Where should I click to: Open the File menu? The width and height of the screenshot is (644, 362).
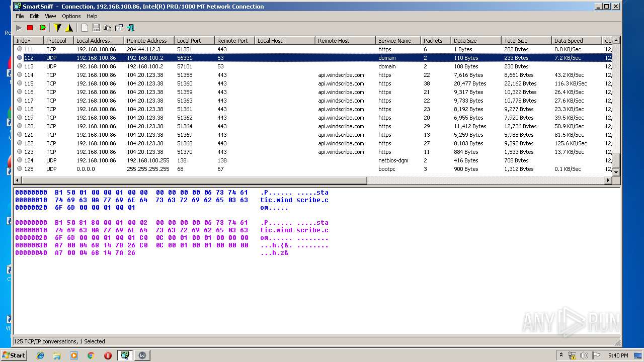20,16
